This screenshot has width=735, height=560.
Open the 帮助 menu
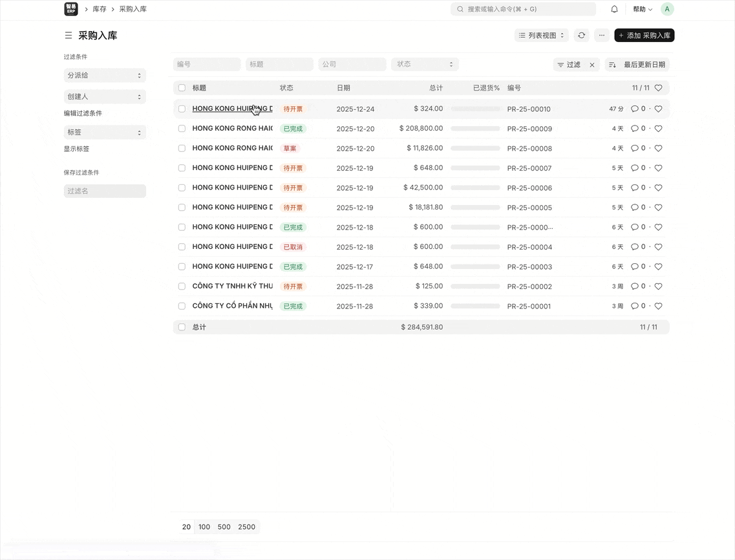point(642,9)
